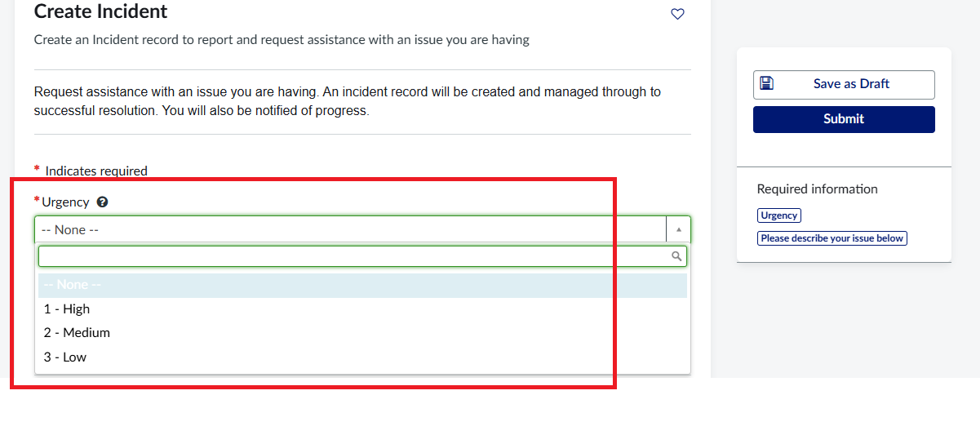Jump to "Please describe your issue below" tag
Viewport: 980px width, 435px height.
point(832,238)
